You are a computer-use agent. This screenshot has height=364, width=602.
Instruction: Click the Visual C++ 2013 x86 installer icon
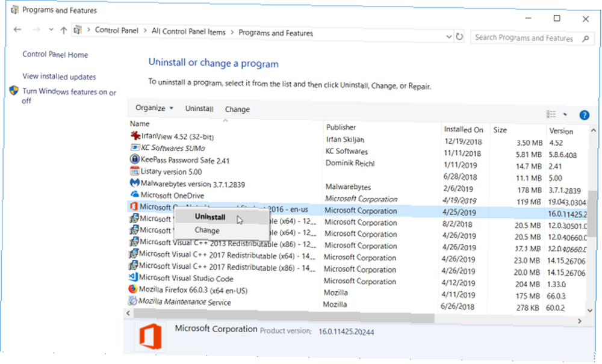click(x=134, y=242)
